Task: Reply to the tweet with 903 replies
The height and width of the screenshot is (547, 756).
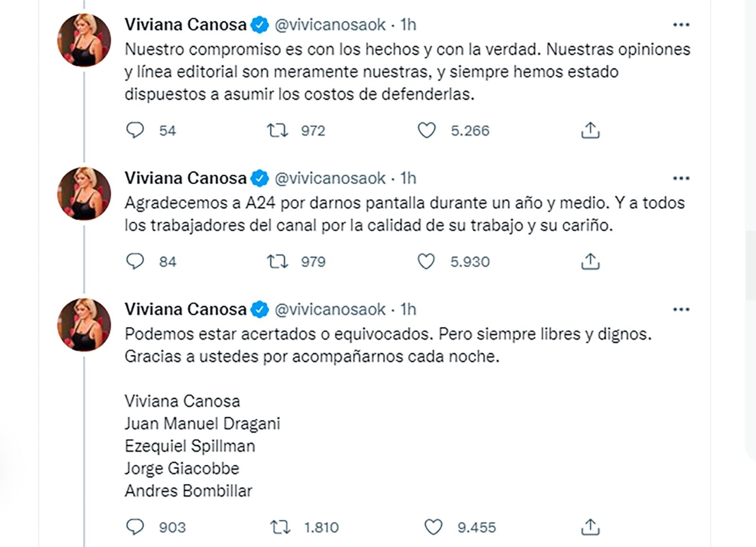Action: (x=135, y=527)
